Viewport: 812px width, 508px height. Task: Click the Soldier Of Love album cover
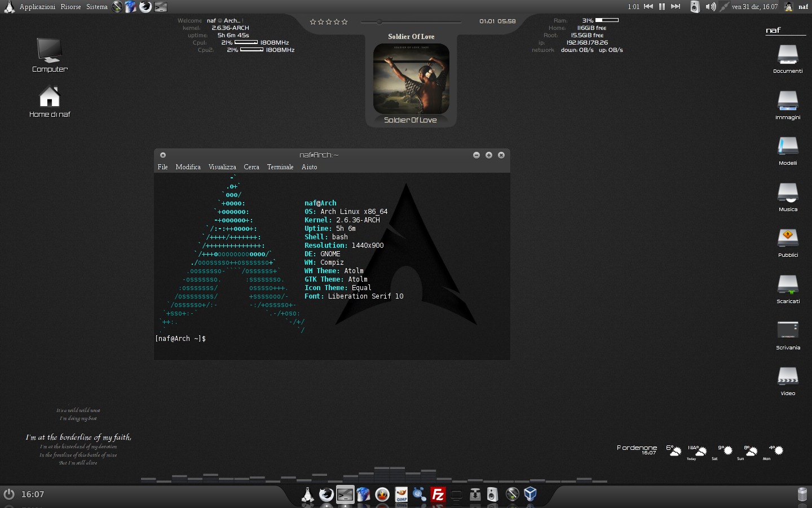coord(411,79)
